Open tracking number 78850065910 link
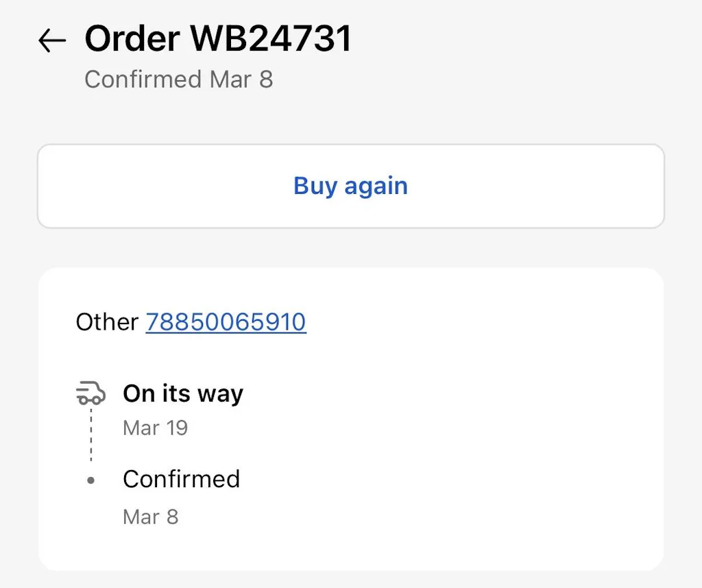 coord(226,322)
